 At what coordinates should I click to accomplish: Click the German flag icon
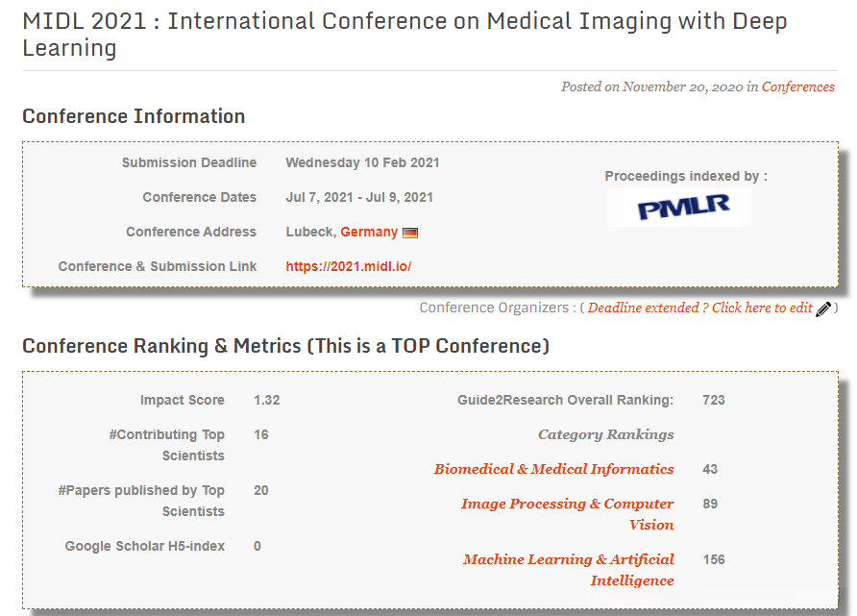click(410, 233)
